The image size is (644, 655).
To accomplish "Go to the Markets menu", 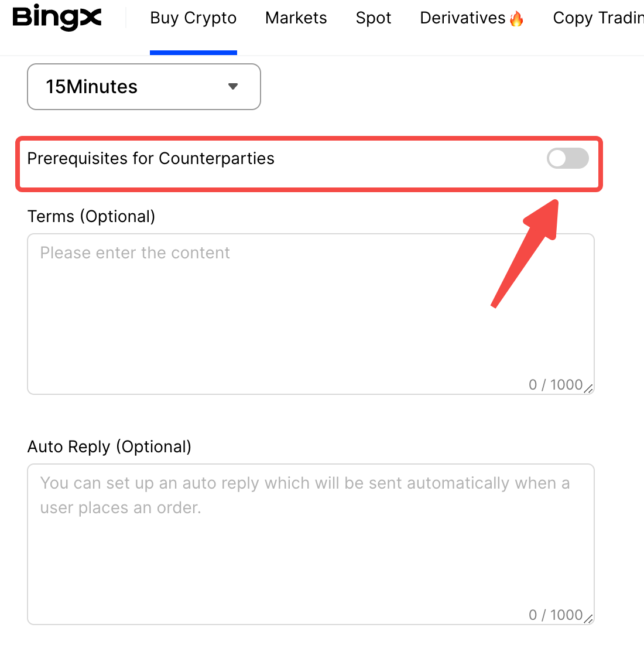I will point(296,18).
